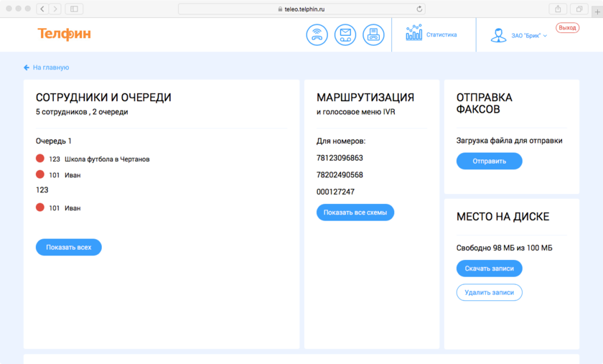The height and width of the screenshot is (364, 603).
Task: Open the calls phone icon
Action: point(317,34)
